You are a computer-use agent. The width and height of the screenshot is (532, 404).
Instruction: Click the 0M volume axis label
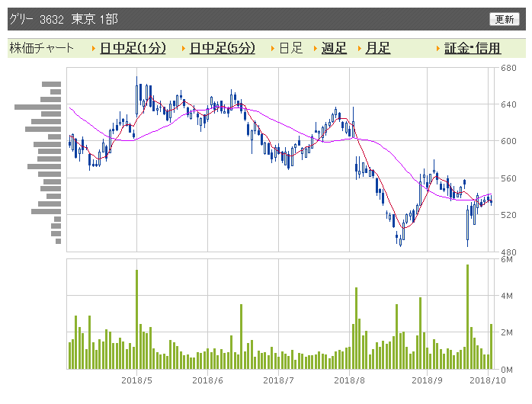[x=507, y=370]
